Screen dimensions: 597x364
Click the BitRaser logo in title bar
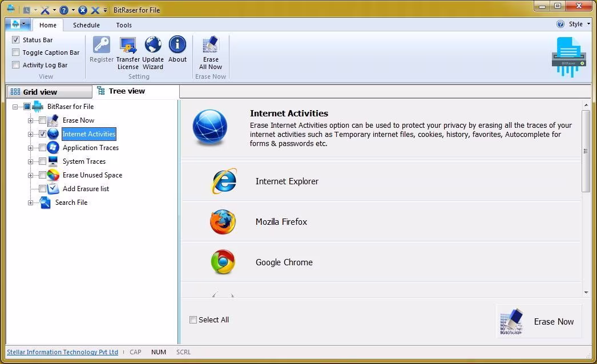click(11, 9)
